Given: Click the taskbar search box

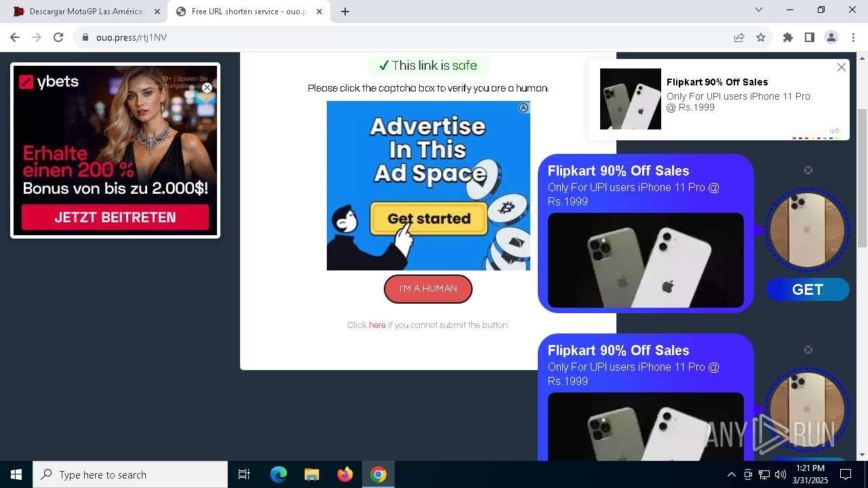Looking at the screenshot, I should tap(130, 474).
